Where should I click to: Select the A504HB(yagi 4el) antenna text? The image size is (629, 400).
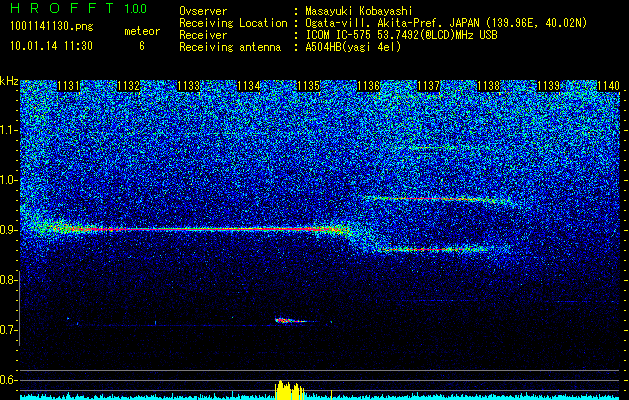pyautogui.click(x=353, y=47)
